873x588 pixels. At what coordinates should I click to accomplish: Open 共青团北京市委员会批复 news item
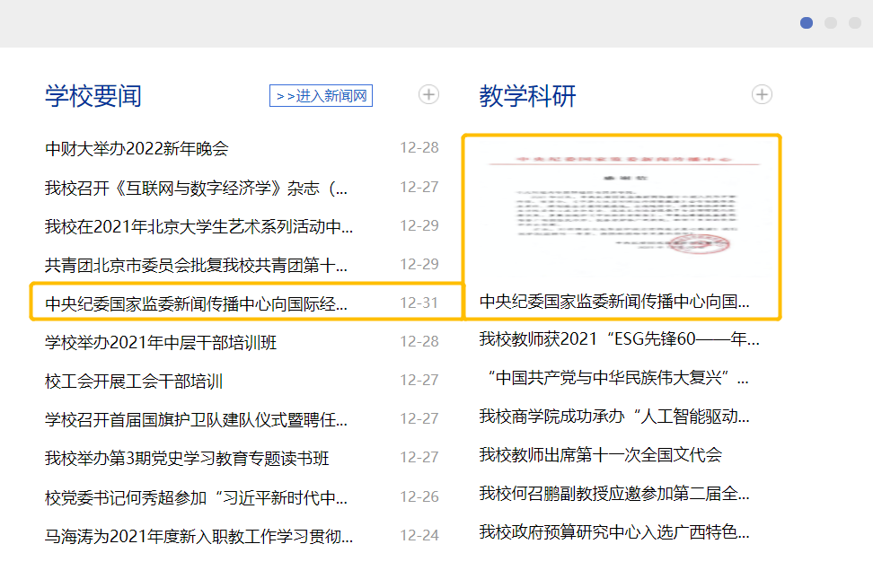click(196, 265)
